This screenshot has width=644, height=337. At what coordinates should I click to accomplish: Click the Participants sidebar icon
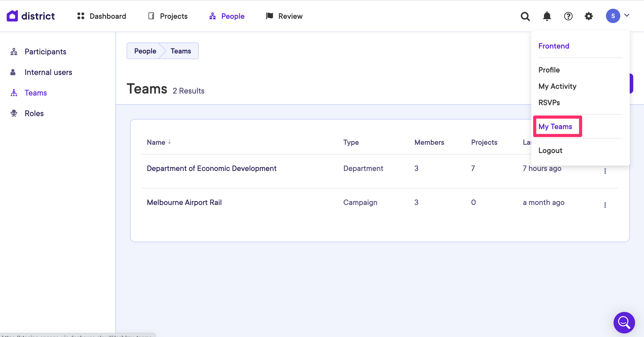(14, 51)
